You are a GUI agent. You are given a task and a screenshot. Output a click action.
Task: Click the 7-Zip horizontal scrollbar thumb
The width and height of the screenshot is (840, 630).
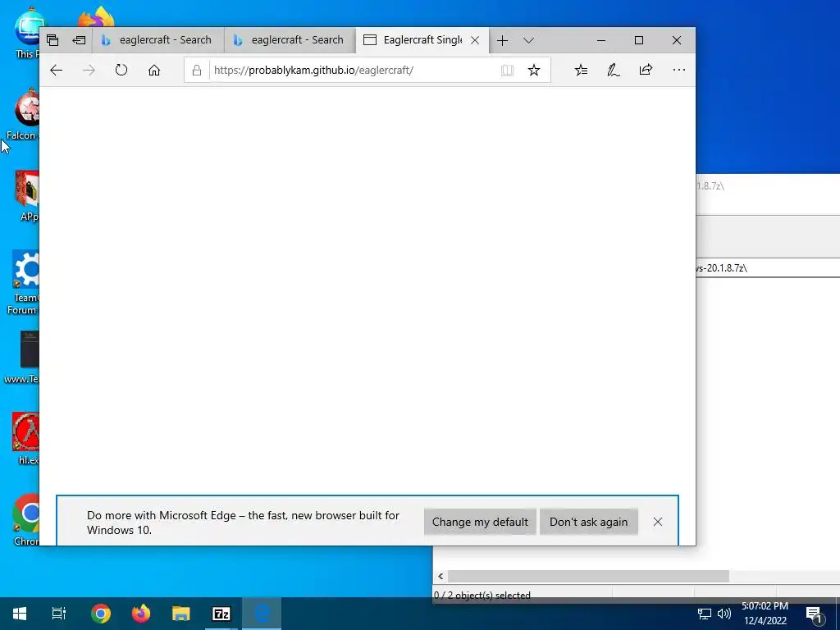pyautogui.click(x=588, y=577)
